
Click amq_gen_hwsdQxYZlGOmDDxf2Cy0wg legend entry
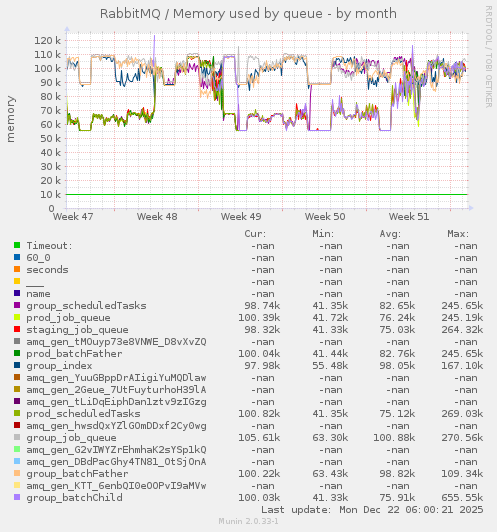116,426
